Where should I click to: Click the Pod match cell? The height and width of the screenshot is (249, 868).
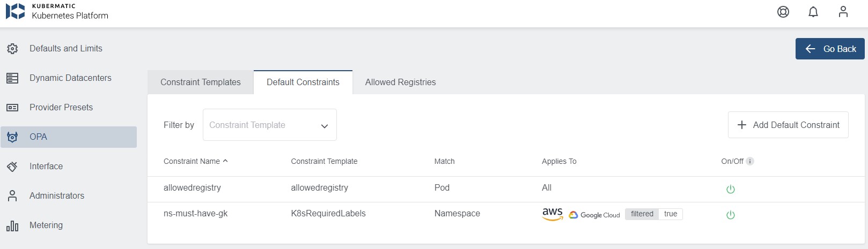coord(442,188)
